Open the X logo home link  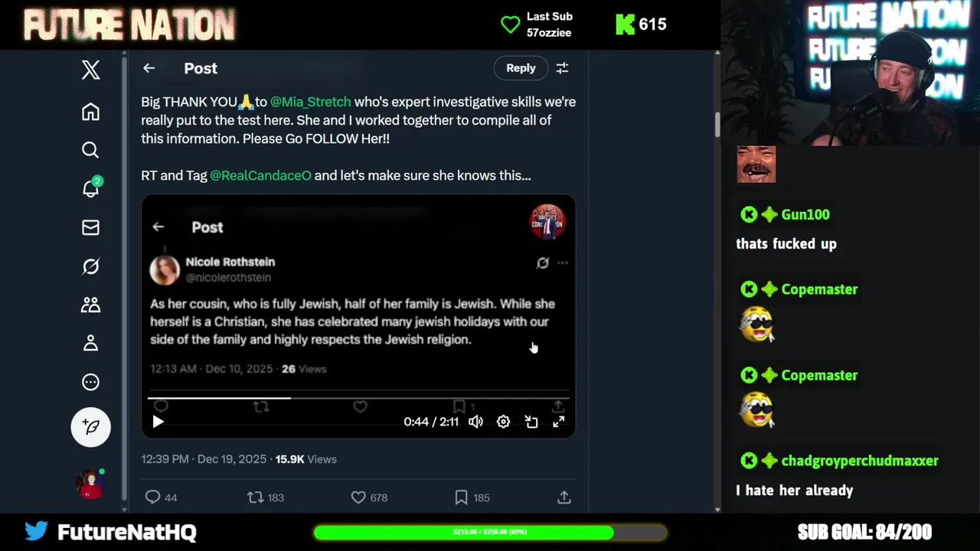tap(90, 70)
